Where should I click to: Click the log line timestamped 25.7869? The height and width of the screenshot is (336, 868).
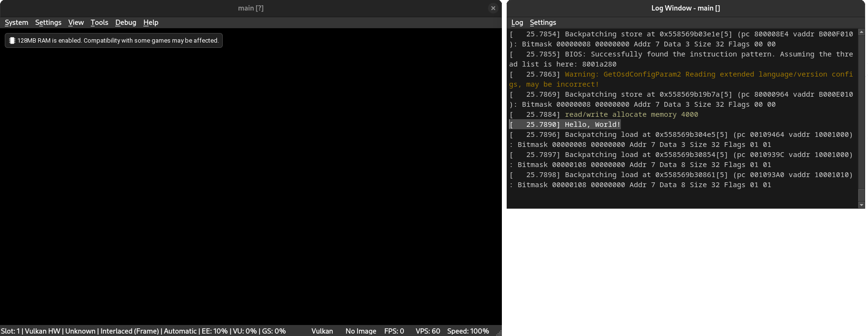pos(681,99)
